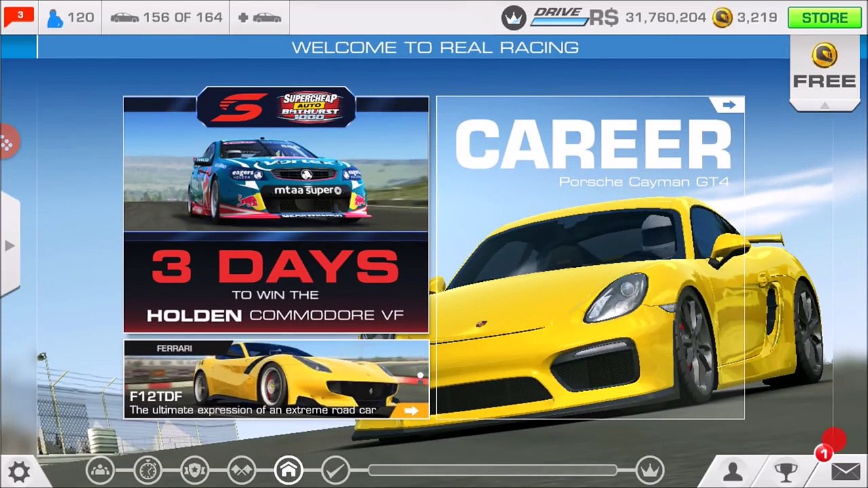Click the "156 OF 164" car count
This screenshot has width=868, height=488.
pyautogui.click(x=182, y=18)
